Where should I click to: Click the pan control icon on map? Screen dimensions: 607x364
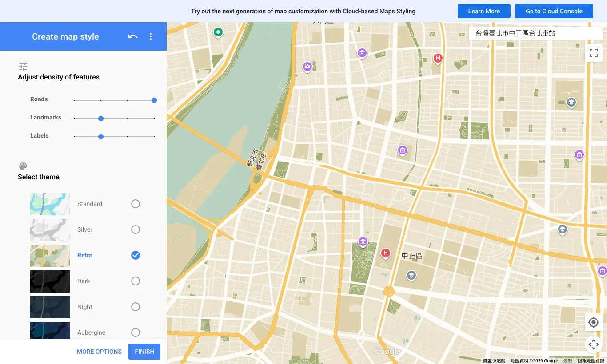pos(594,344)
